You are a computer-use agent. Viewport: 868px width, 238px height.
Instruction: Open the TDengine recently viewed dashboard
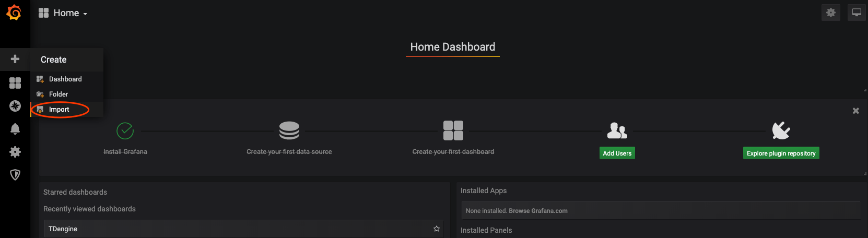[63, 229]
